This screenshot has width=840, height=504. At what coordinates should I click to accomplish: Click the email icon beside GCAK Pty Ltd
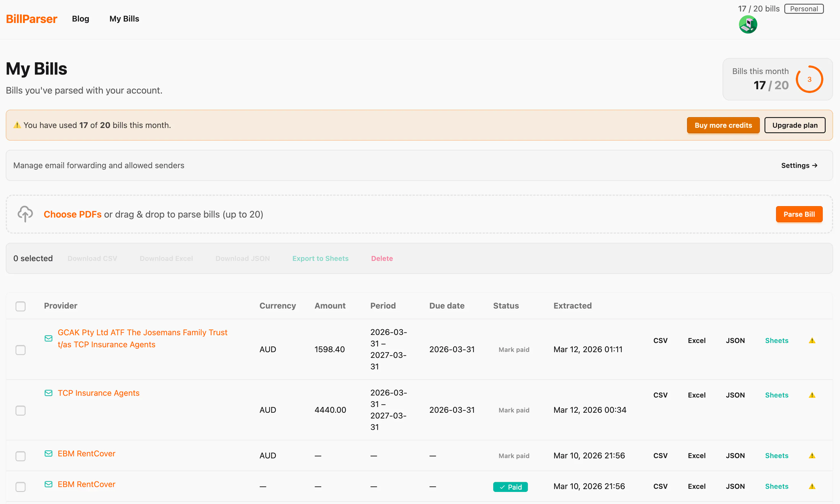point(49,338)
